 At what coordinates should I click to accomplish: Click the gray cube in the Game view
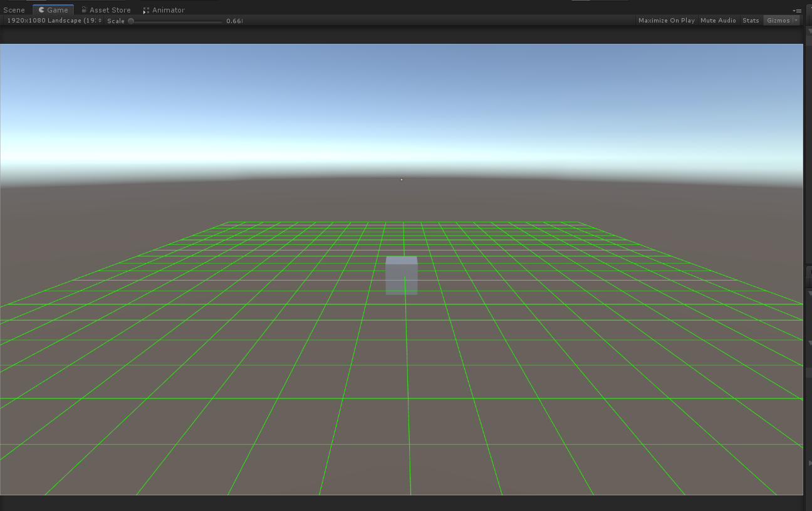pyautogui.click(x=402, y=276)
